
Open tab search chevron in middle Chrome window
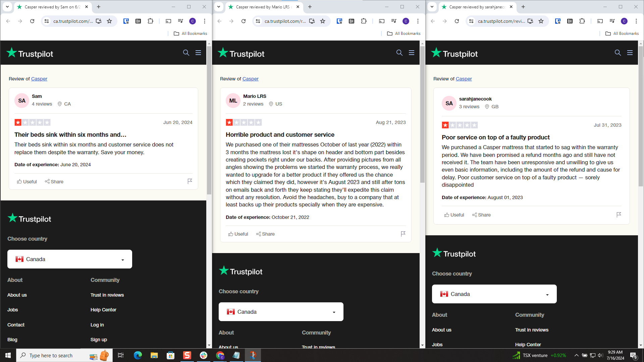pos(219,7)
